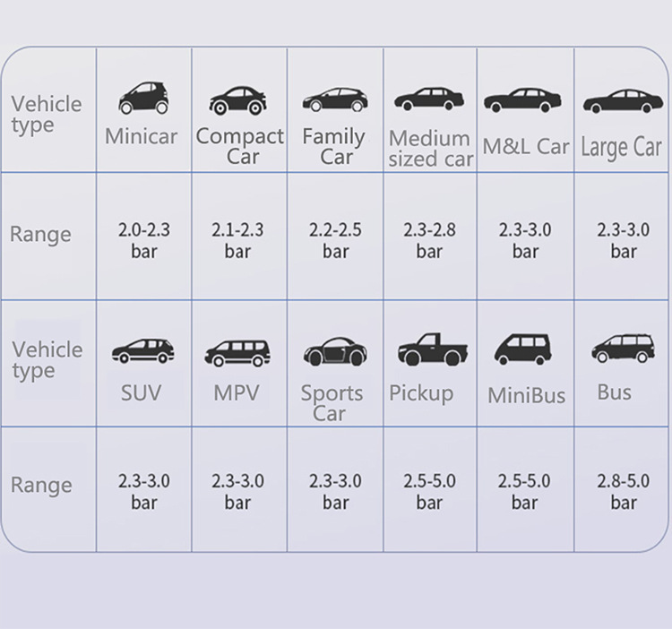Select the Bus vehicle icon
The height and width of the screenshot is (629, 672).
[623, 349]
